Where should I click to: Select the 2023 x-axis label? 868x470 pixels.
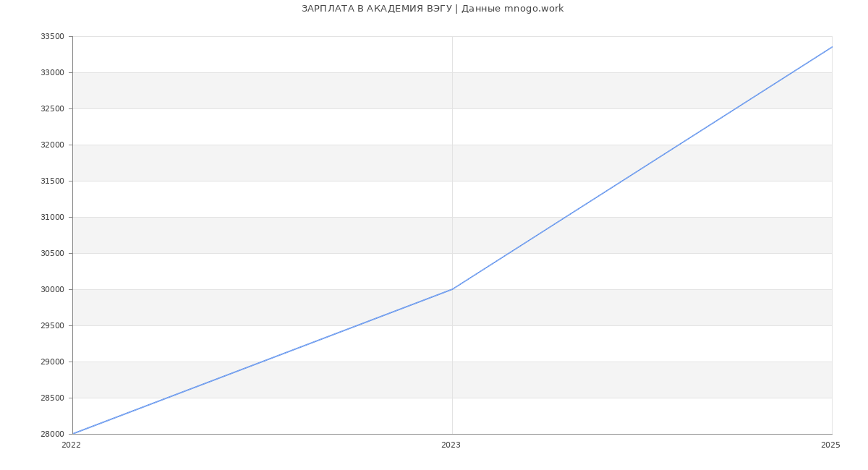coord(451,445)
